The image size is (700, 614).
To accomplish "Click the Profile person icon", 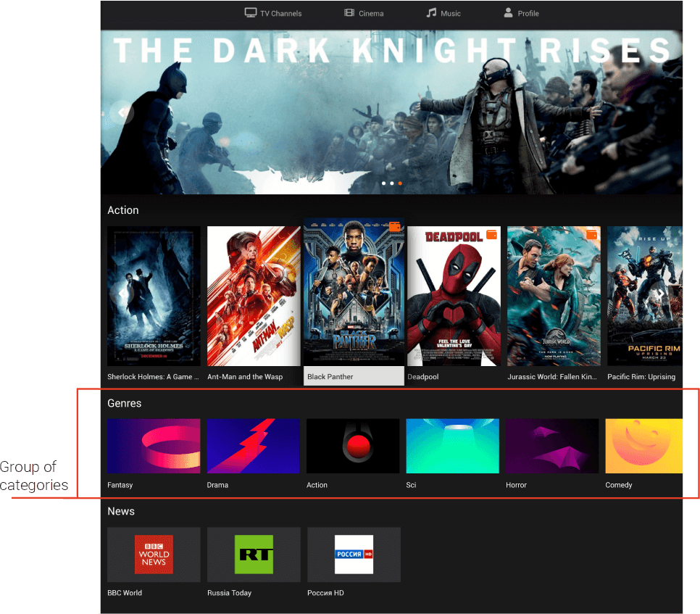I will [509, 13].
